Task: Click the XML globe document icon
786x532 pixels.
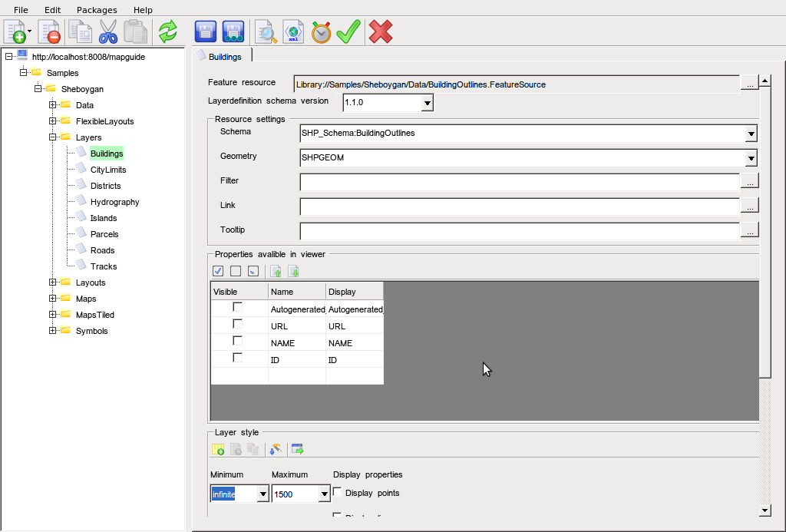Action: click(293, 31)
